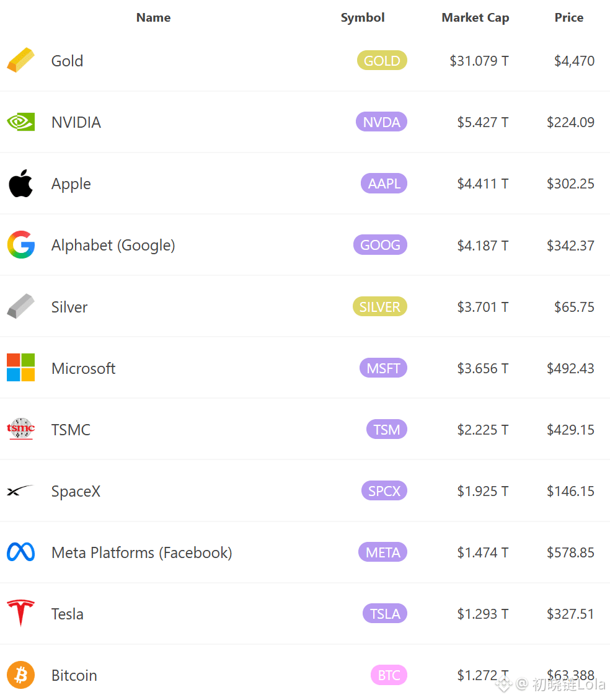
Task: Select the pink BTC symbol badge
Action: (389, 675)
